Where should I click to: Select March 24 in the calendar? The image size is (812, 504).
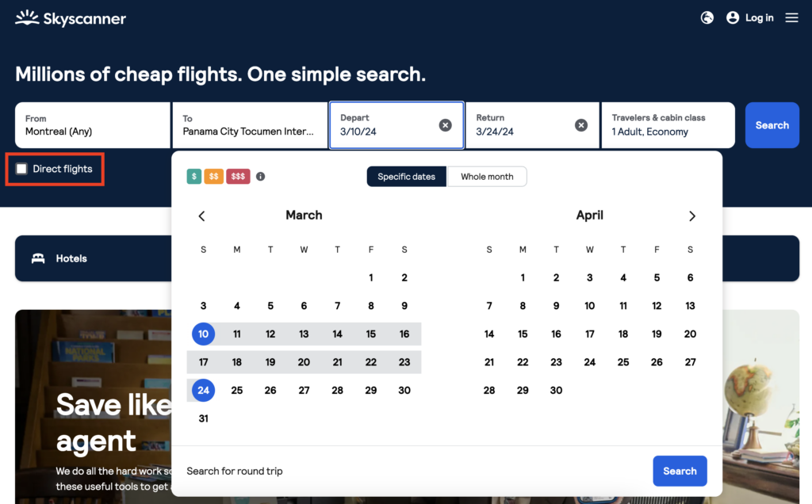pyautogui.click(x=203, y=390)
